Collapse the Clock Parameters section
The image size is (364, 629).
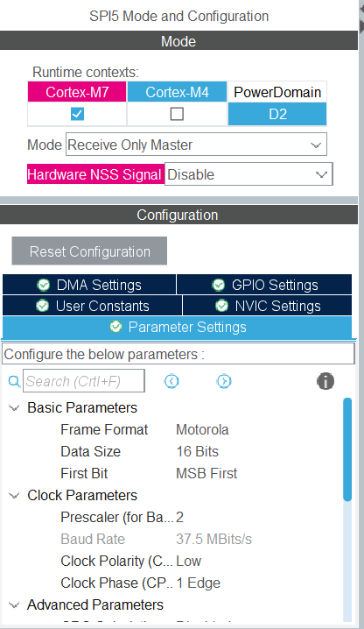(14, 496)
